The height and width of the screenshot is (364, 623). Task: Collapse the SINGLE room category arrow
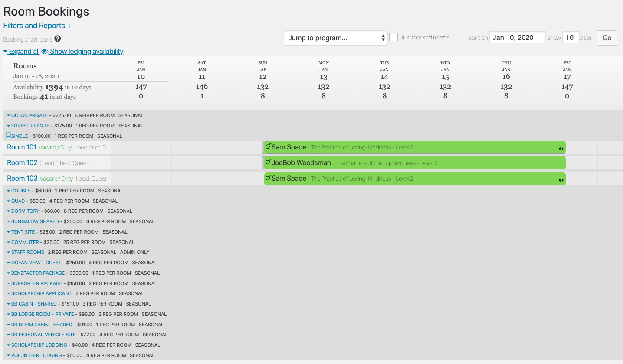(8, 136)
